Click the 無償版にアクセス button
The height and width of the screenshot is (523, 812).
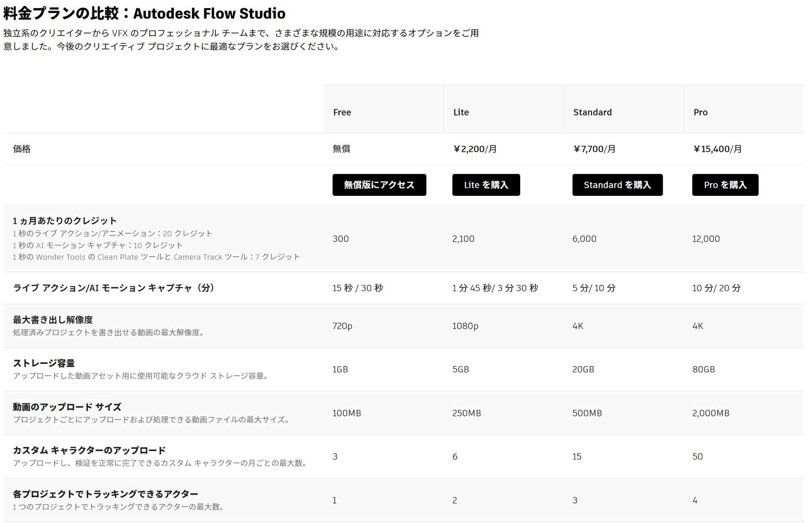tap(379, 185)
